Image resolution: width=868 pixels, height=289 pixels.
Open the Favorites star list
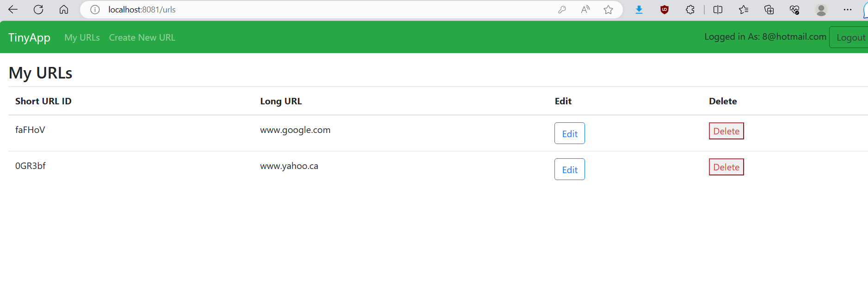(744, 9)
